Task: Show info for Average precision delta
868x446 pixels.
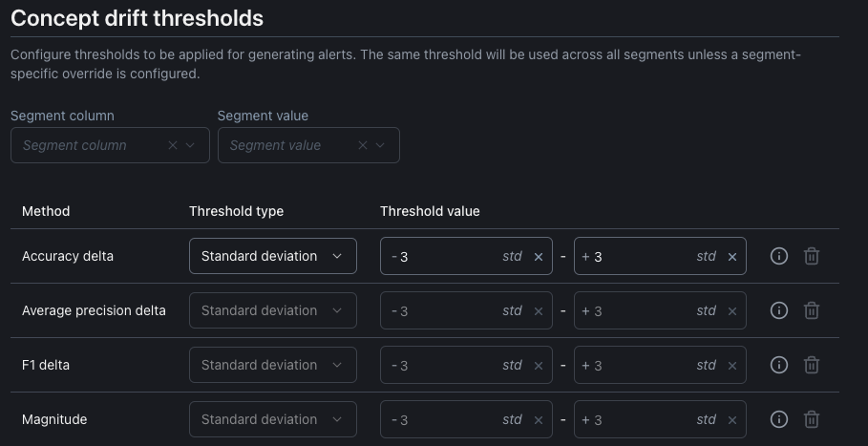Action: click(779, 310)
